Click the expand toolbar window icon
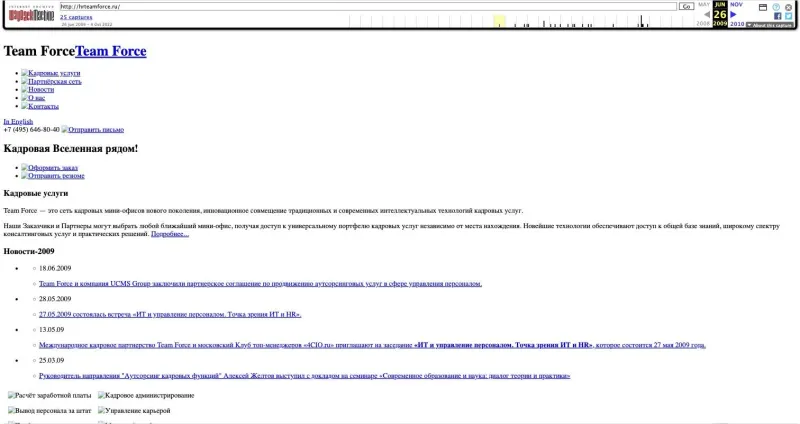 pos(763,7)
